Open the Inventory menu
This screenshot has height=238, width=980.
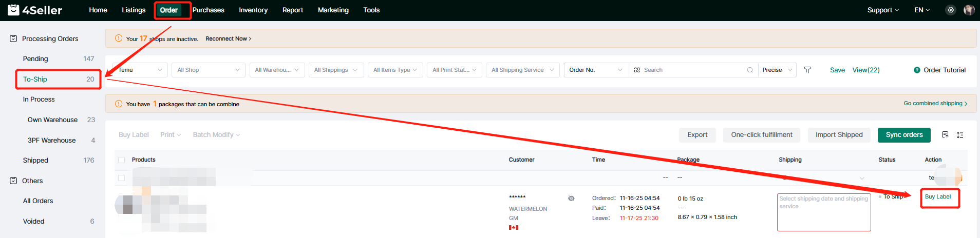click(253, 10)
